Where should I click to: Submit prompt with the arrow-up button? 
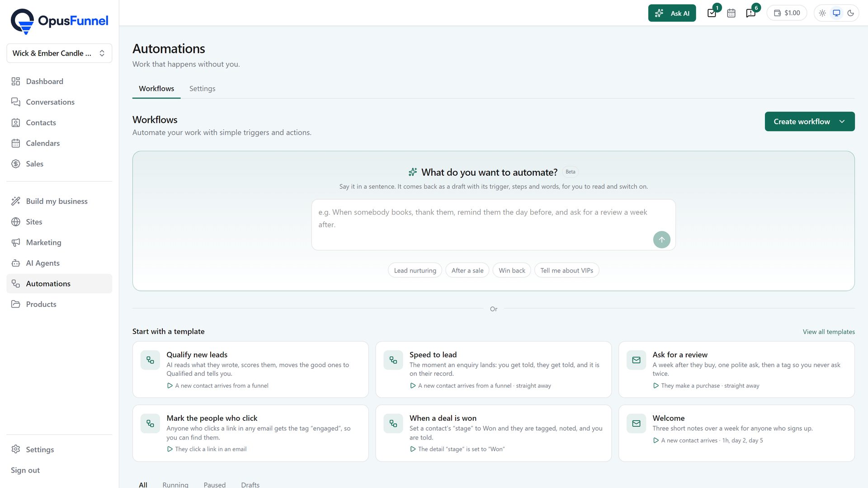tap(661, 239)
